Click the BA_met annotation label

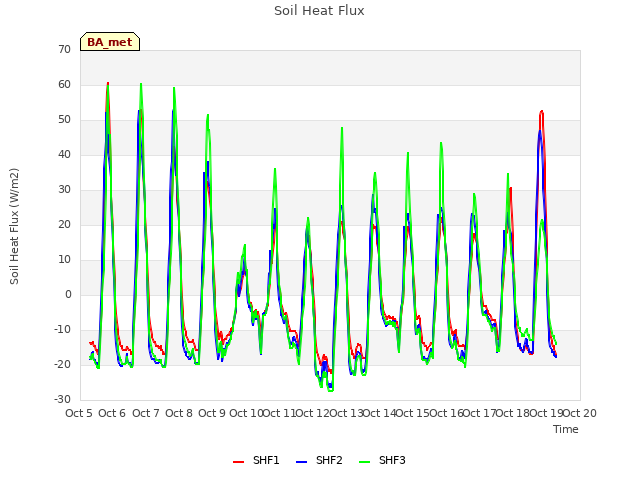110,42
